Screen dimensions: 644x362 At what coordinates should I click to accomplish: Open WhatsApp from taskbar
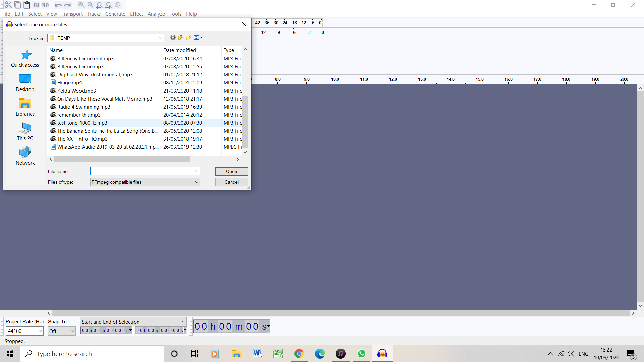point(362,354)
